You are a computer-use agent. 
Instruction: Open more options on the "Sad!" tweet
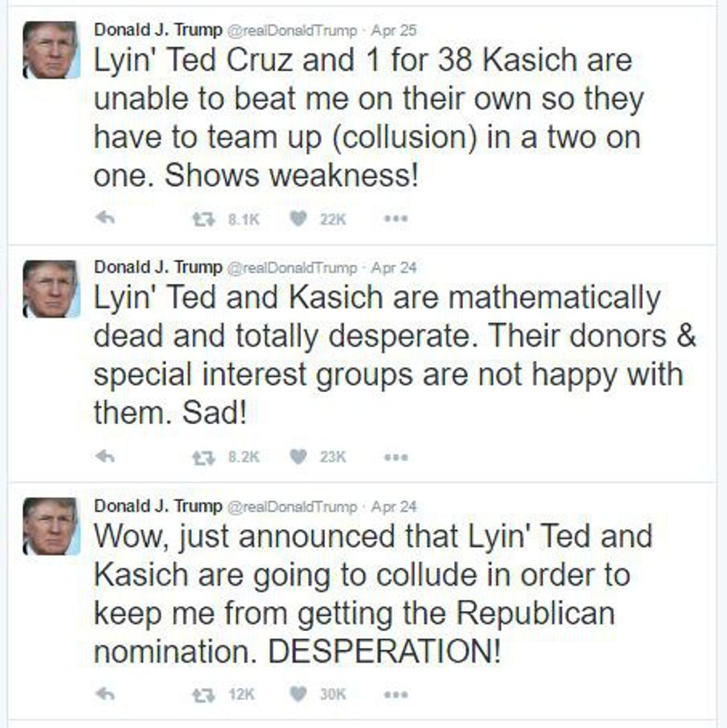pos(395,457)
